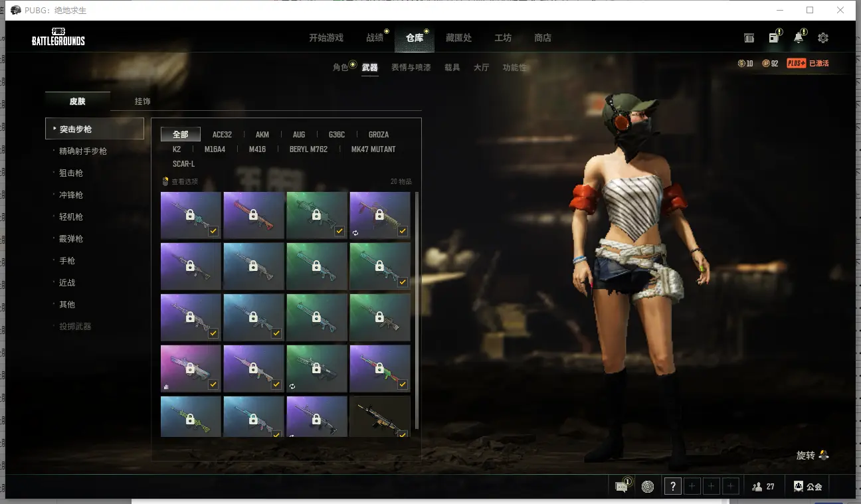Viewport: 861px width, 504px height.
Task: Open the settings gear
Action: [823, 38]
